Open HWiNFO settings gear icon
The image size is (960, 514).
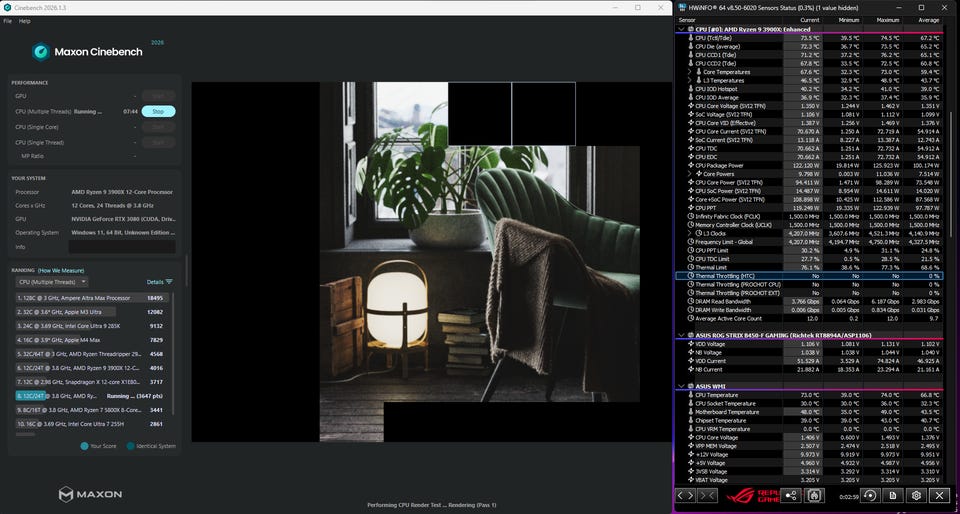coord(917,496)
